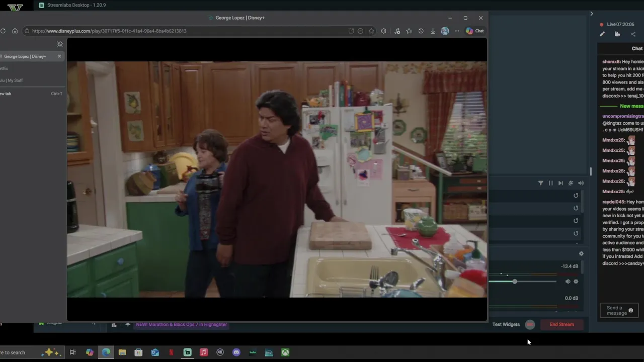Open the emoji picker in chat box
This screenshot has width=644, height=362.
(x=631, y=311)
